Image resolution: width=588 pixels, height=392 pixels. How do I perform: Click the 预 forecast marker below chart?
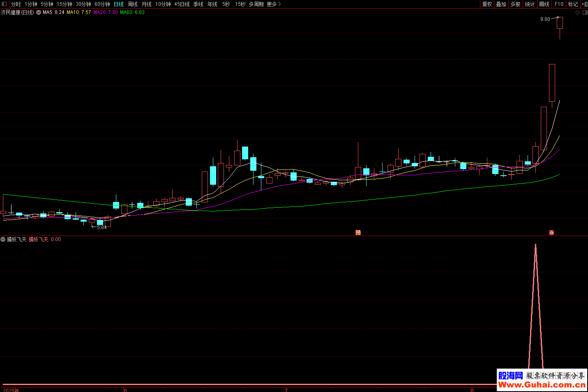(x=358, y=232)
